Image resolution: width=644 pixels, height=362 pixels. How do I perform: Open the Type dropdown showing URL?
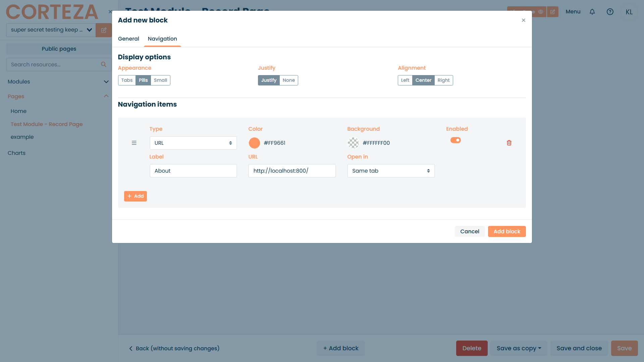pyautogui.click(x=193, y=143)
